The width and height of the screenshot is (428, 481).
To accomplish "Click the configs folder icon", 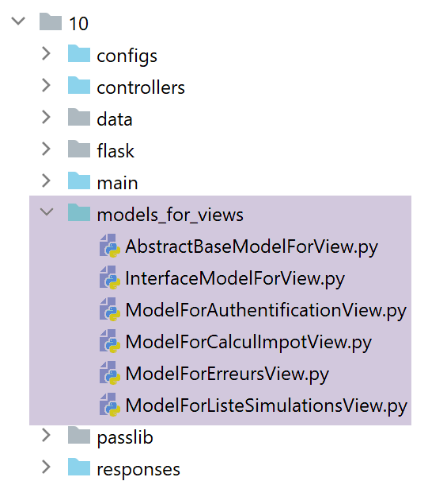I will pos(79,54).
